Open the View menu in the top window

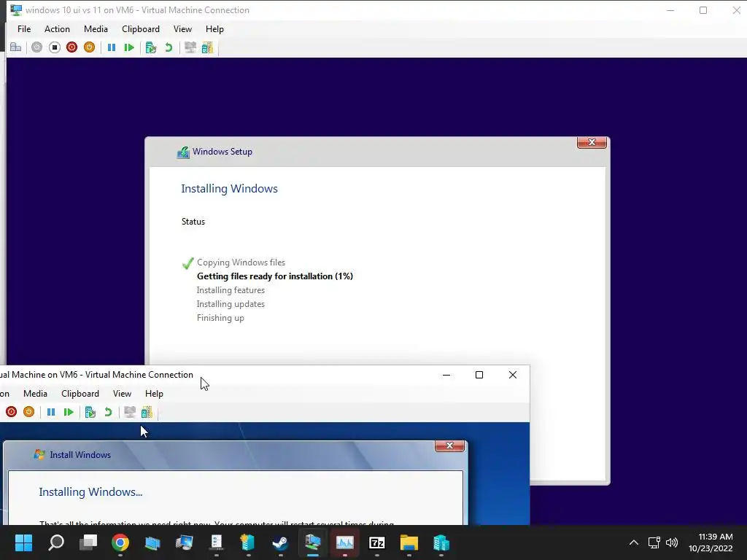pos(182,29)
